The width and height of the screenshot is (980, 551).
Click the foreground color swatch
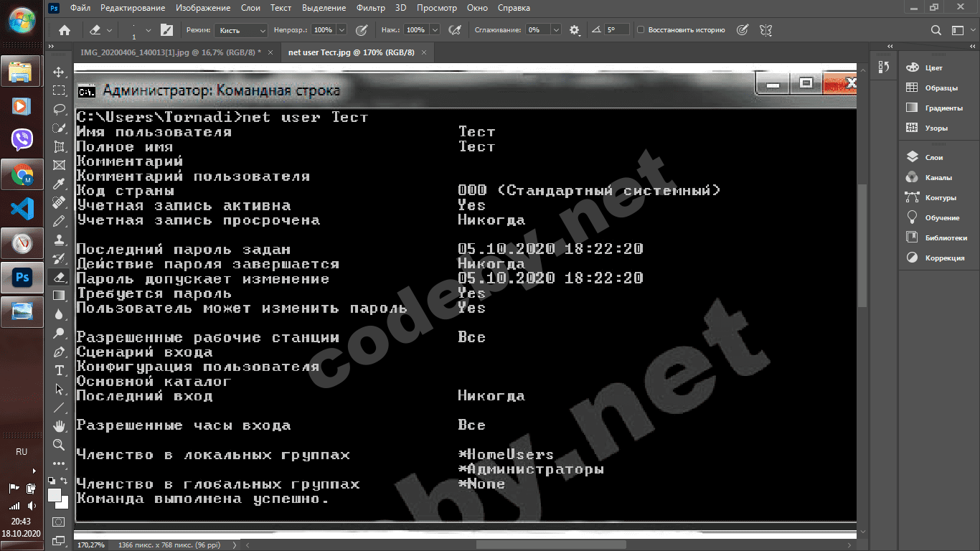point(55,495)
